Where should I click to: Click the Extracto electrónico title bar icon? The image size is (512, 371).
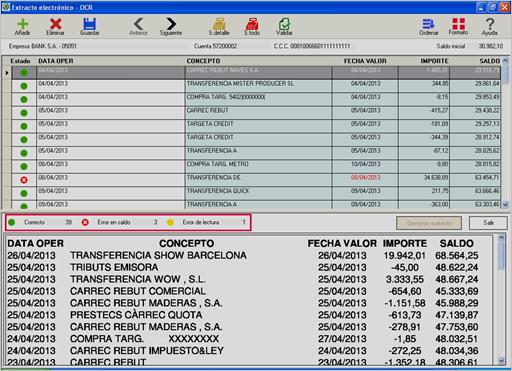tap(6, 7)
